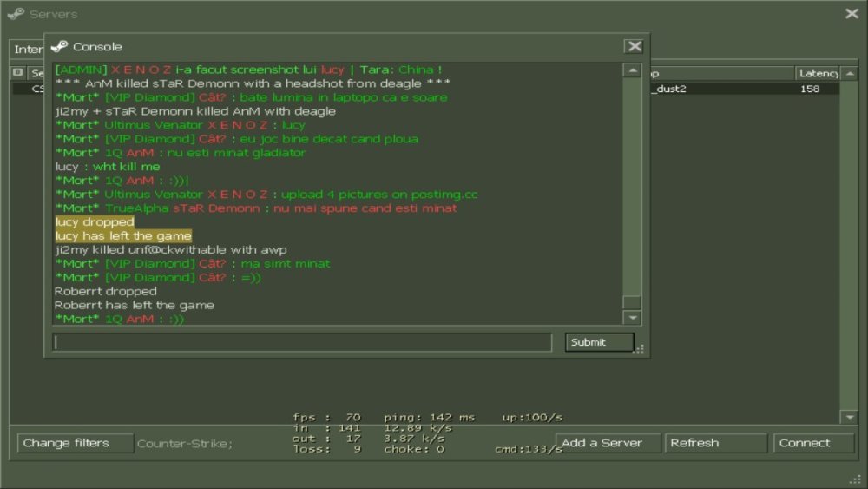
Task: Click server list scrollbar down arrow
Action: pos(850,417)
